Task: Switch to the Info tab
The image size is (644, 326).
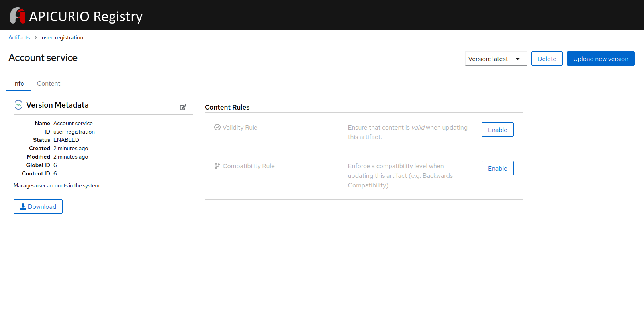Action: pos(18,83)
